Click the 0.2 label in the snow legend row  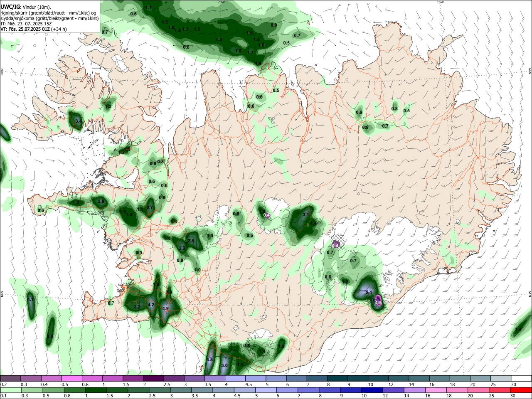(x=3, y=384)
